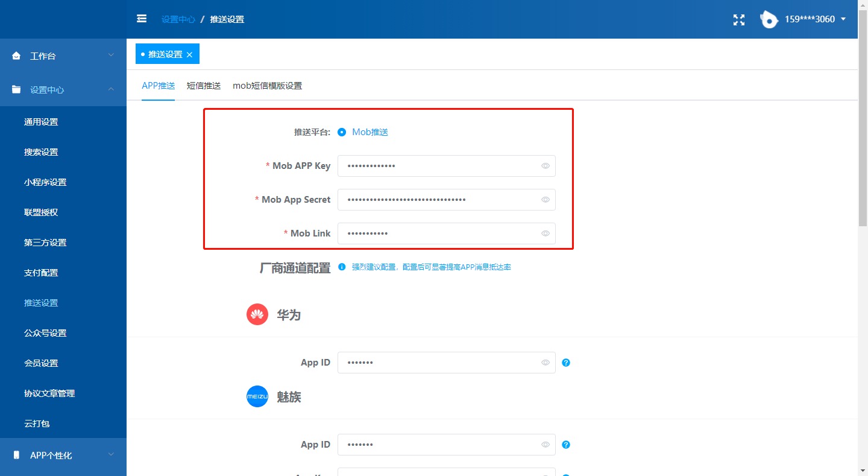868x476 pixels.
Task: Click the 设置中心 folder icon
Action: coord(16,89)
